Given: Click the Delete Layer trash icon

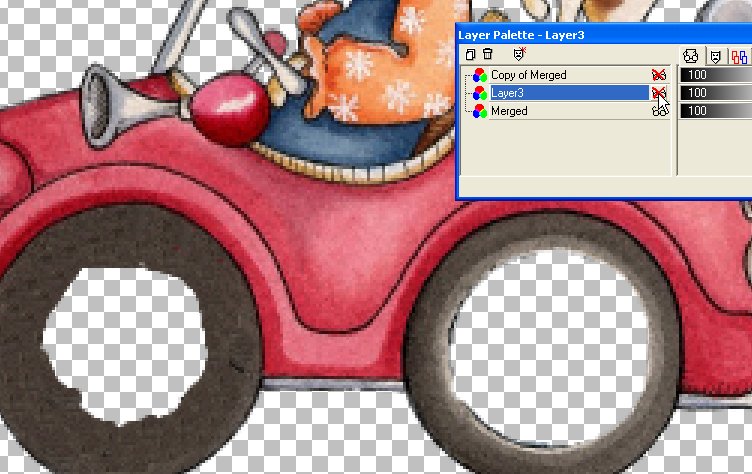Looking at the screenshot, I should [488, 54].
